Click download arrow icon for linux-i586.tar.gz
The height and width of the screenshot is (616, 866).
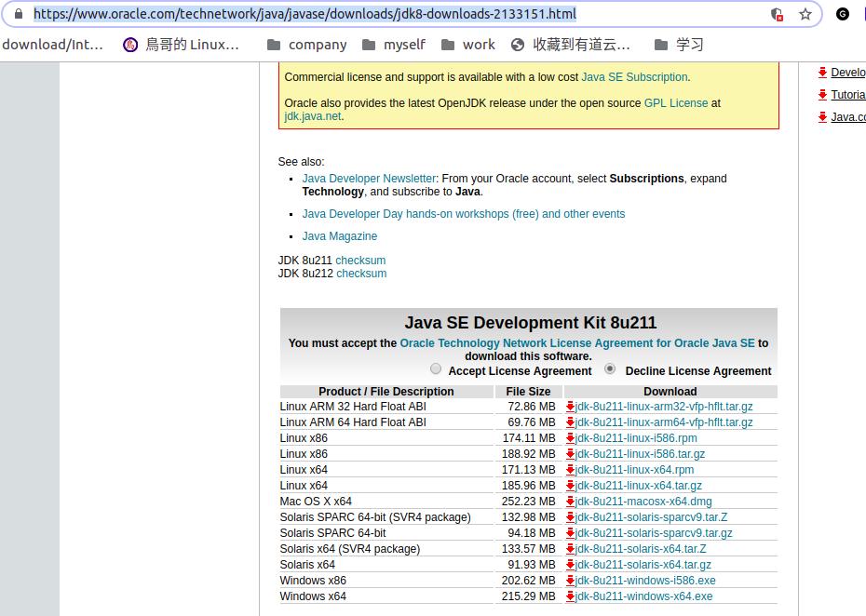click(x=570, y=454)
